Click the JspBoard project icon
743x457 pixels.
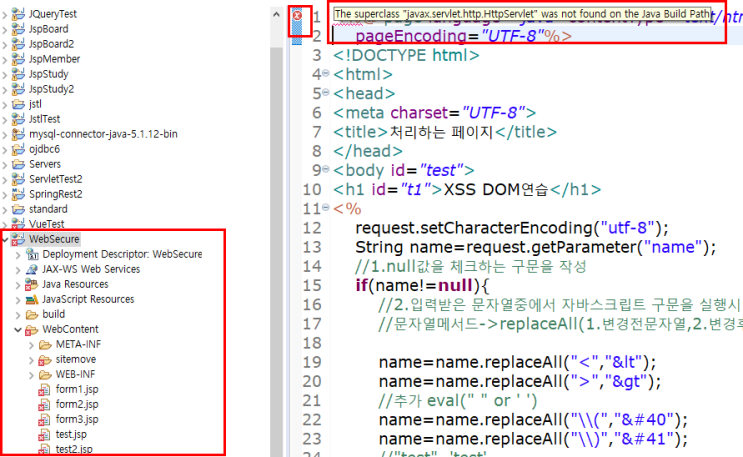click(x=18, y=29)
